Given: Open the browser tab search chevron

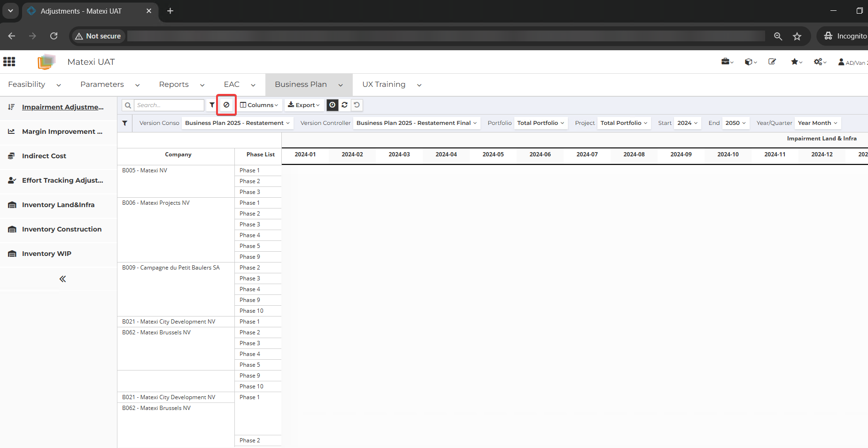Looking at the screenshot, I should point(10,11).
